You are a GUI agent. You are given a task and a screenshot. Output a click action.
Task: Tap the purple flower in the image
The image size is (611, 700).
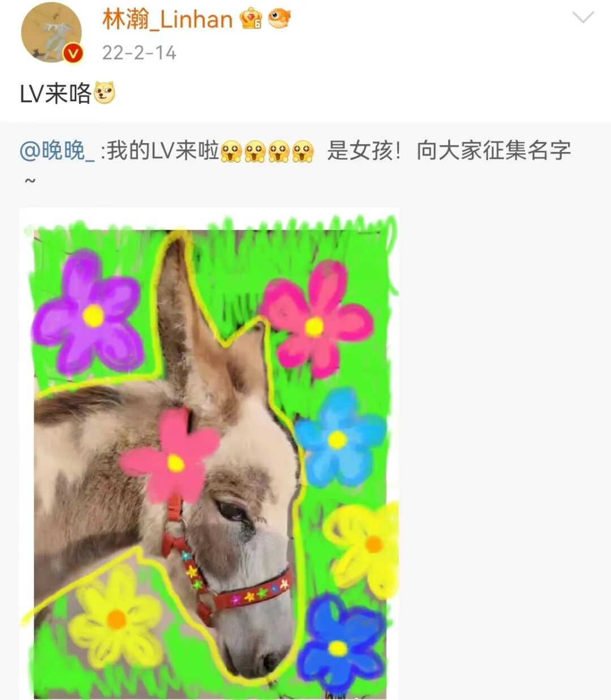[x=88, y=313]
